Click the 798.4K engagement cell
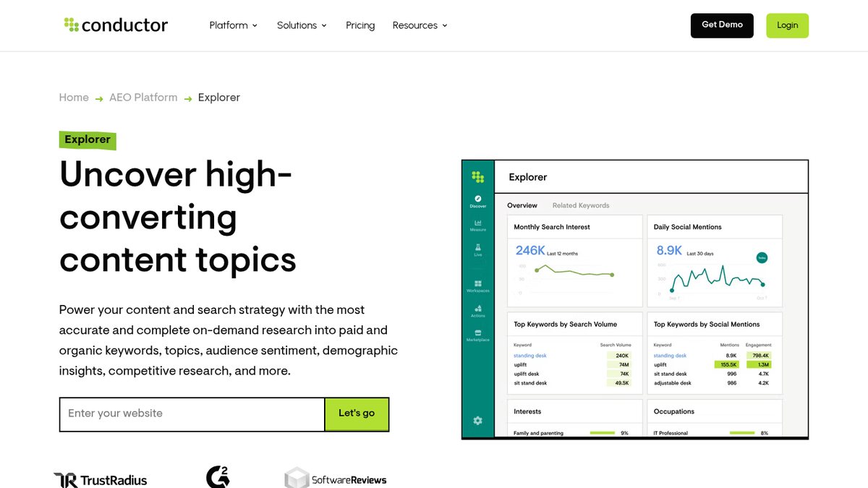This screenshot has width=868, height=488. pyautogui.click(x=760, y=356)
